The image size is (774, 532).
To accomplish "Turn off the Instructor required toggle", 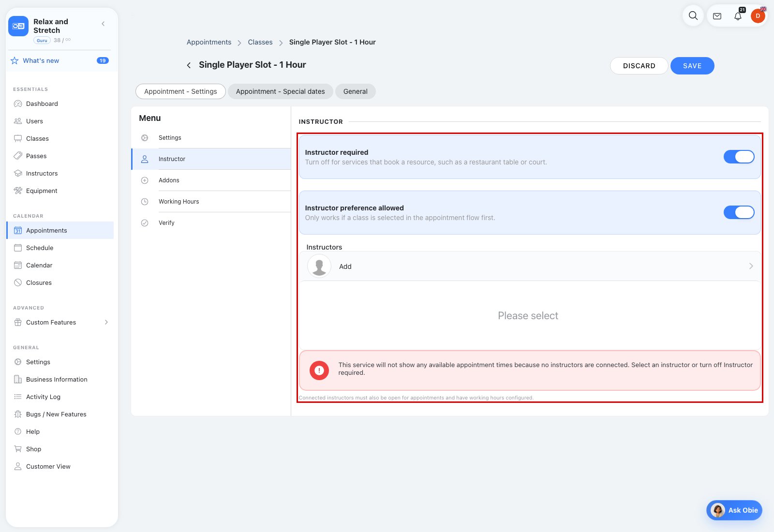I will (739, 157).
